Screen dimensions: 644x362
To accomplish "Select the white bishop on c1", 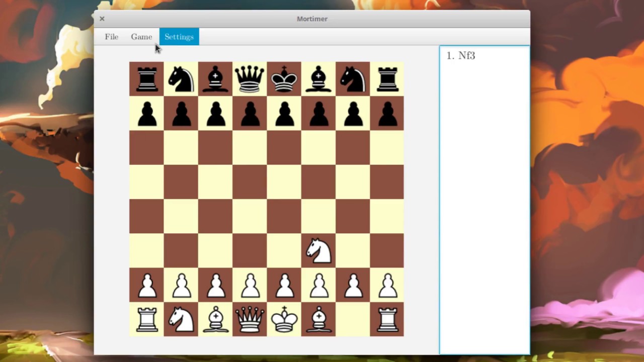I will [x=215, y=319].
